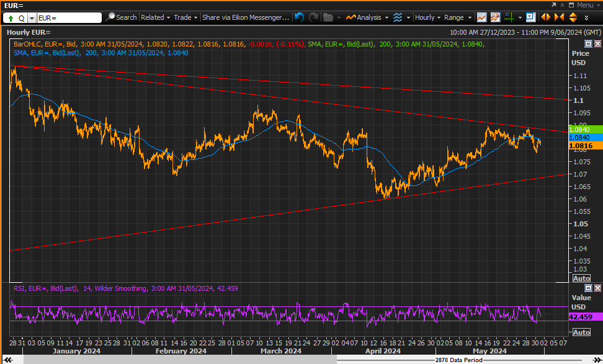Open the Trade menu
603x364 pixels.
coord(185,17)
